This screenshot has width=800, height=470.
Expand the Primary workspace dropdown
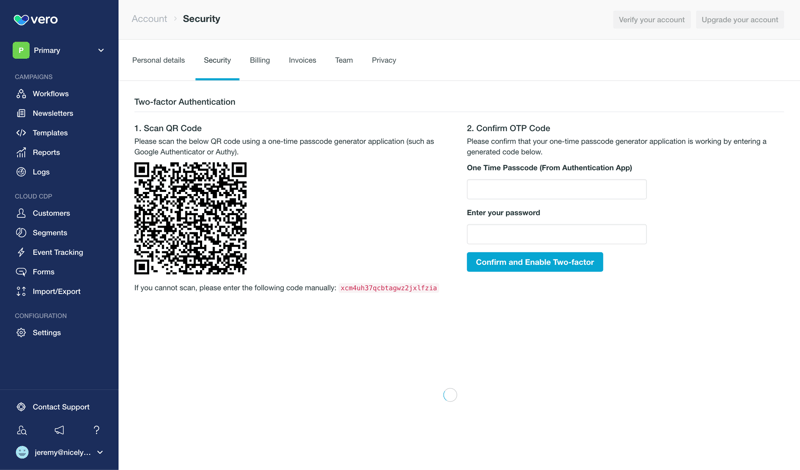[x=100, y=50]
